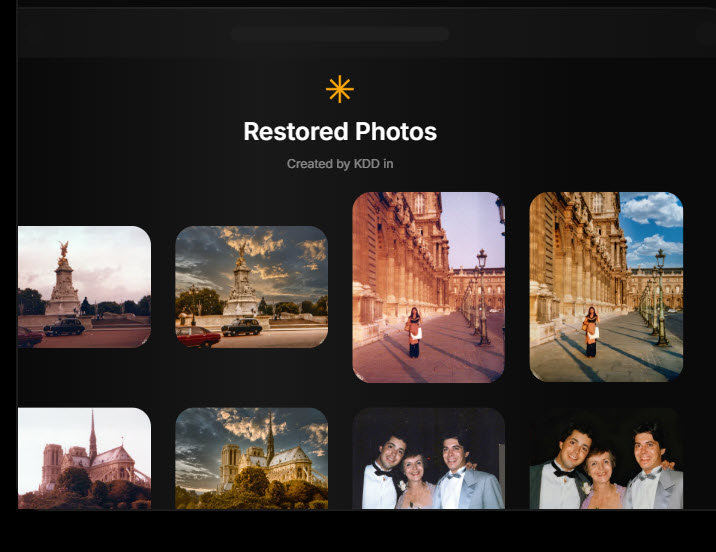716x552 pixels.
Task: Click the black taxi in original memorial photo
Action: pos(64,326)
